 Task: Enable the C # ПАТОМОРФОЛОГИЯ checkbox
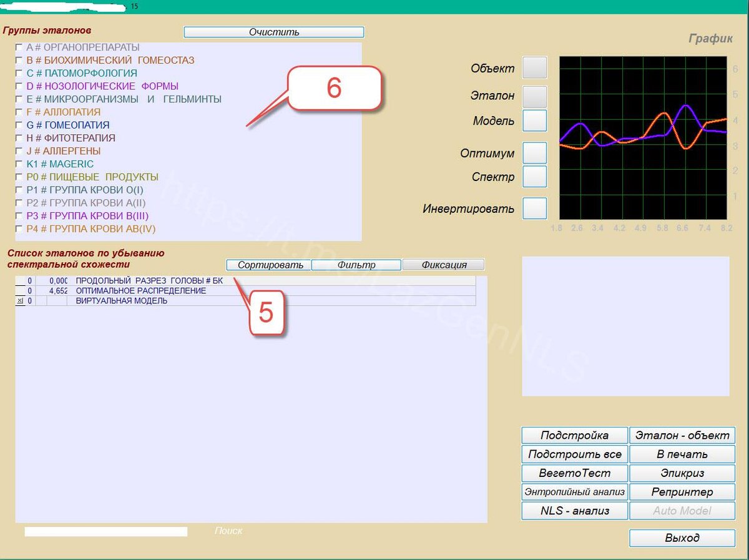20,73
